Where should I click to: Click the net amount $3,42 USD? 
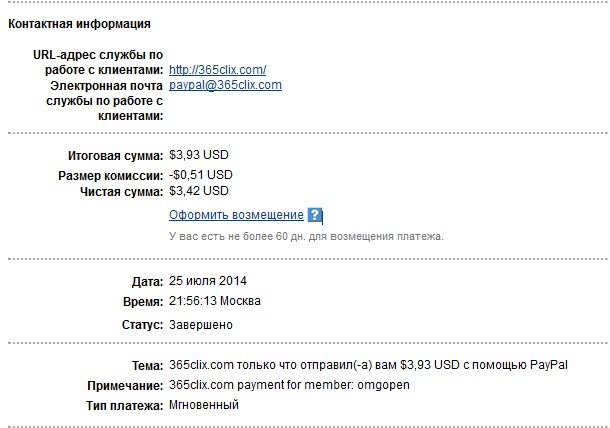coord(199,190)
